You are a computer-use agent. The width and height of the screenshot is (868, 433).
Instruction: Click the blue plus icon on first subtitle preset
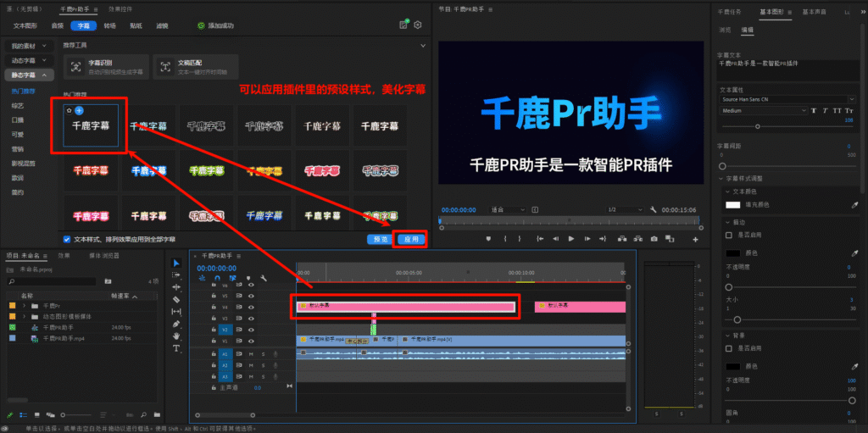click(79, 111)
